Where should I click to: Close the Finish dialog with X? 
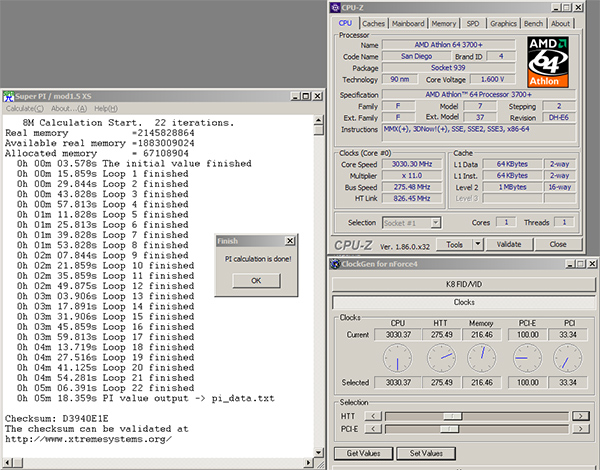click(290, 241)
